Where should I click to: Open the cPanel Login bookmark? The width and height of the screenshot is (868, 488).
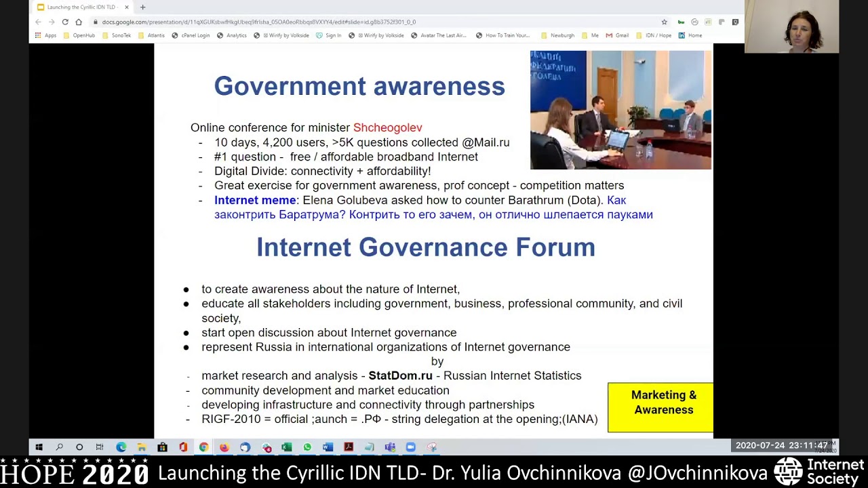pos(191,35)
